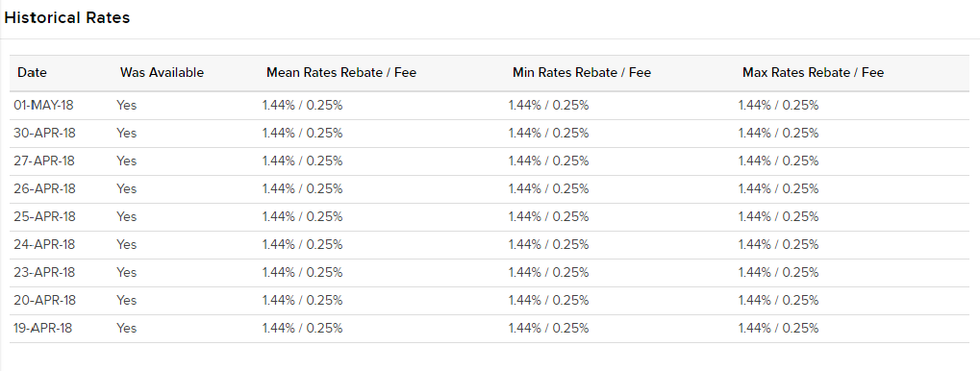Click the Yes value for 23-APR-18
The height and width of the screenshot is (371, 980).
126,272
